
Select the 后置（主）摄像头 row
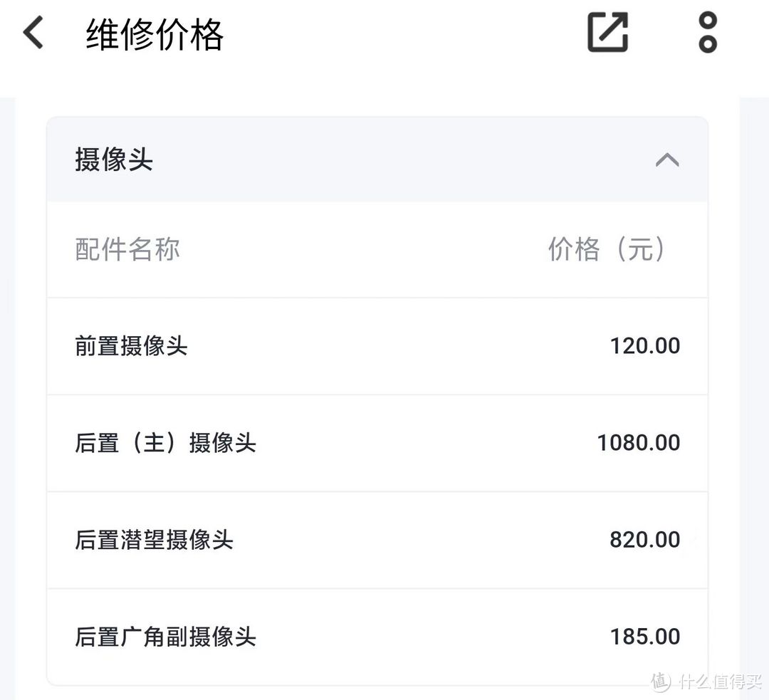[377, 443]
